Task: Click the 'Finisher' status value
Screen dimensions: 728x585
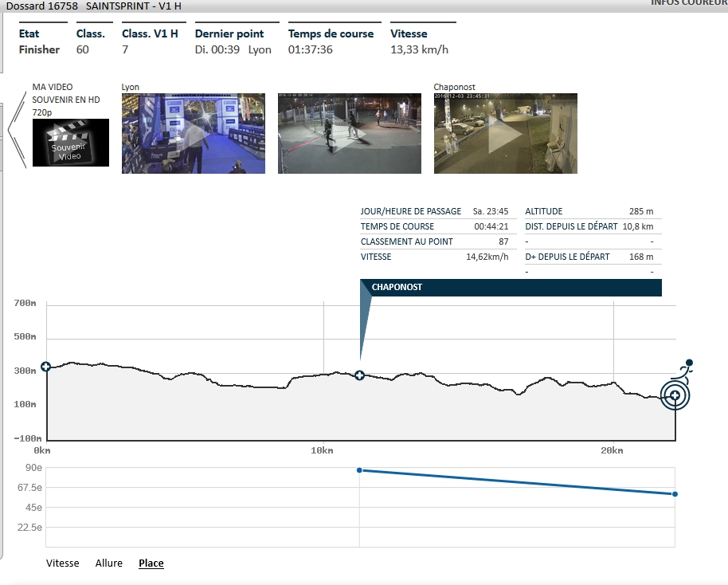Action: tap(39, 49)
